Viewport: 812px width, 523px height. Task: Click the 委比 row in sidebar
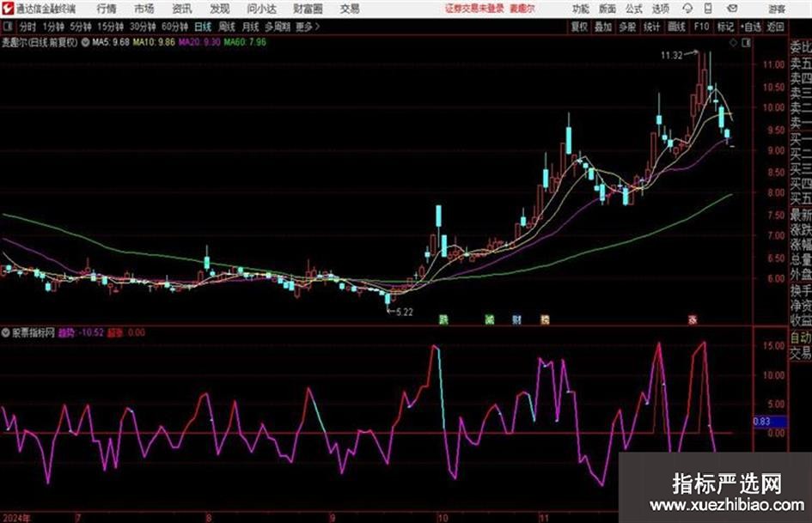801,47
